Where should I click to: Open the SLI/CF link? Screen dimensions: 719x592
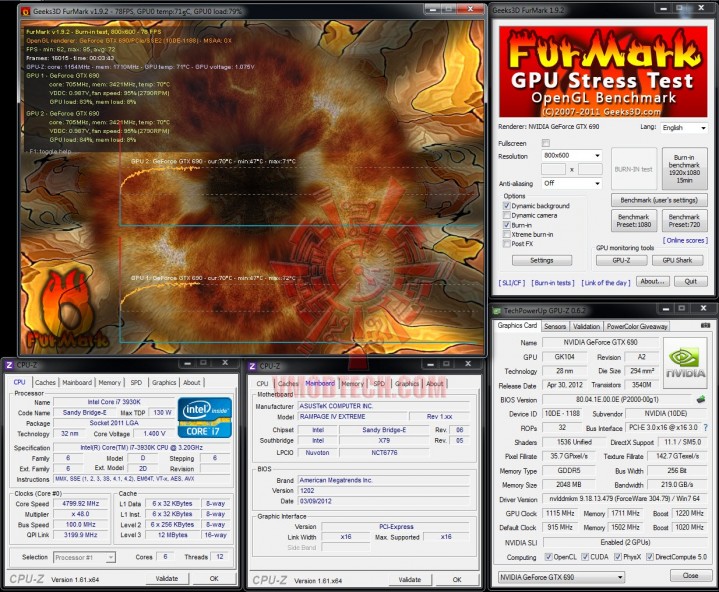click(x=512, y=283)
